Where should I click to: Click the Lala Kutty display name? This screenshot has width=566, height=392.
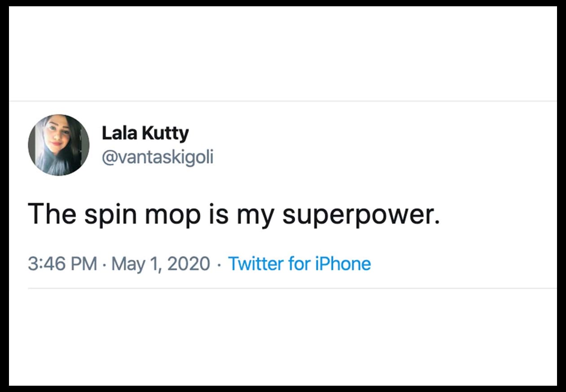[146, 133]
